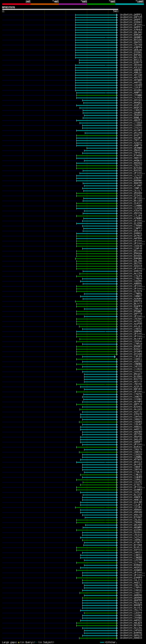Select UniRef100_C1I7A5 label

(131, 562)
